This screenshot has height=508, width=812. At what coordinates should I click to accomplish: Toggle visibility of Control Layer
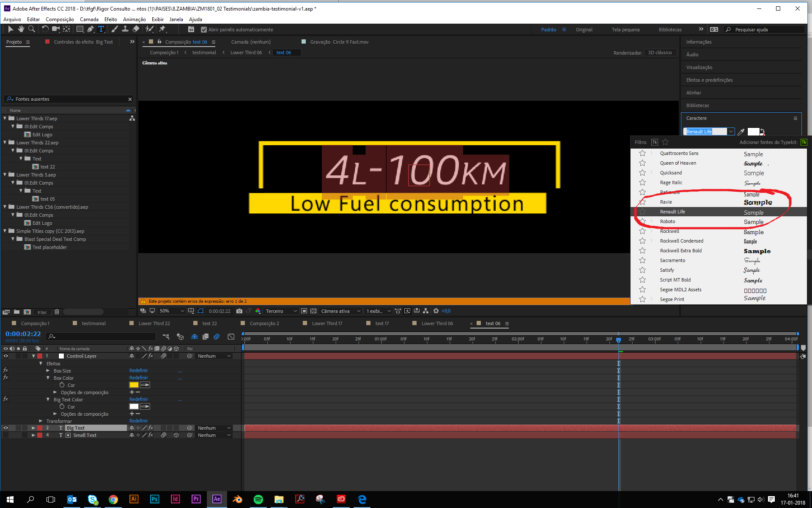click(x=5, y=355)
